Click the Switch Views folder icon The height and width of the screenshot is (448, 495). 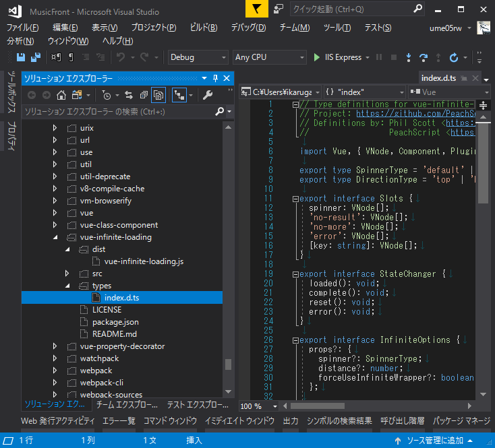77,95
